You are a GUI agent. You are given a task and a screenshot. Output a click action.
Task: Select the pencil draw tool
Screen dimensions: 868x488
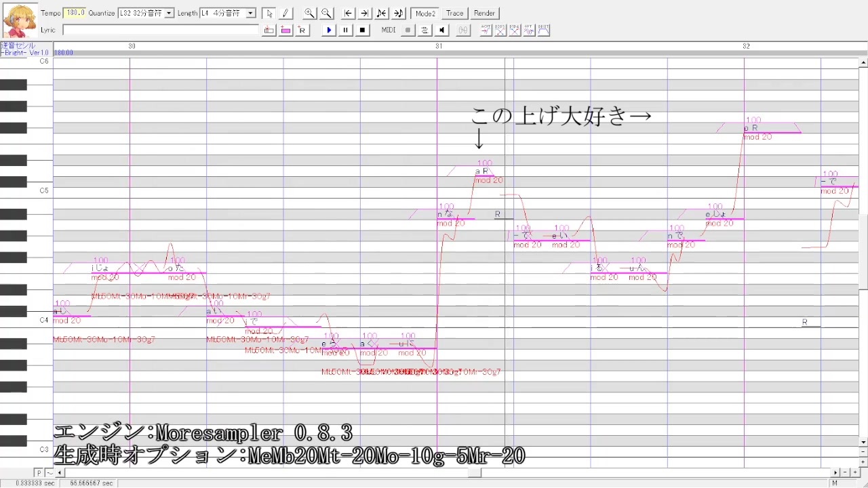pos(285,13)
